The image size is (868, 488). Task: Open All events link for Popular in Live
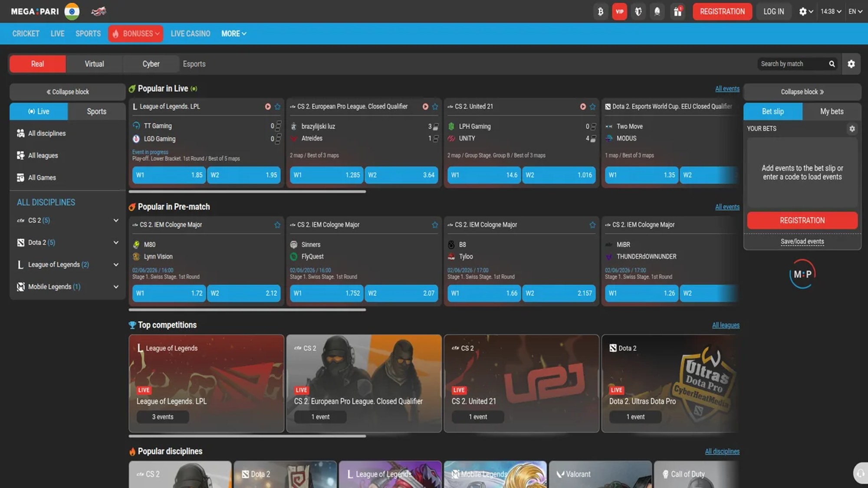click(x=727, y=89)
